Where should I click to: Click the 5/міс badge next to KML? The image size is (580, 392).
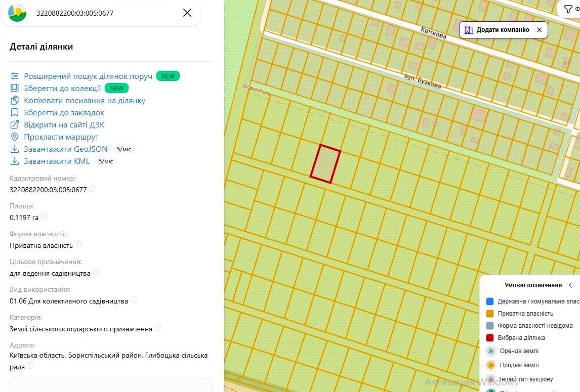[x=106, y=161]
